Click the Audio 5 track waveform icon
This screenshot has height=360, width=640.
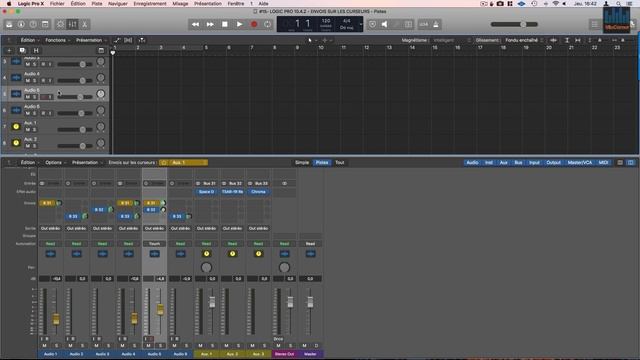click(16, 94)
